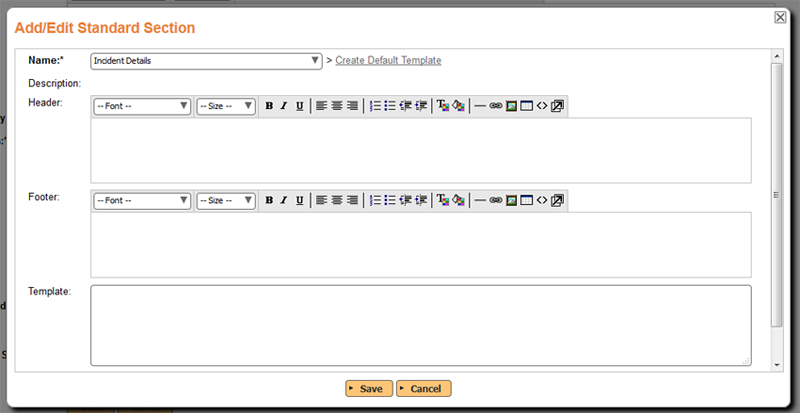Open the Header text color picker
The height and width of the screenshot is (413, 800).
point(442,106)
